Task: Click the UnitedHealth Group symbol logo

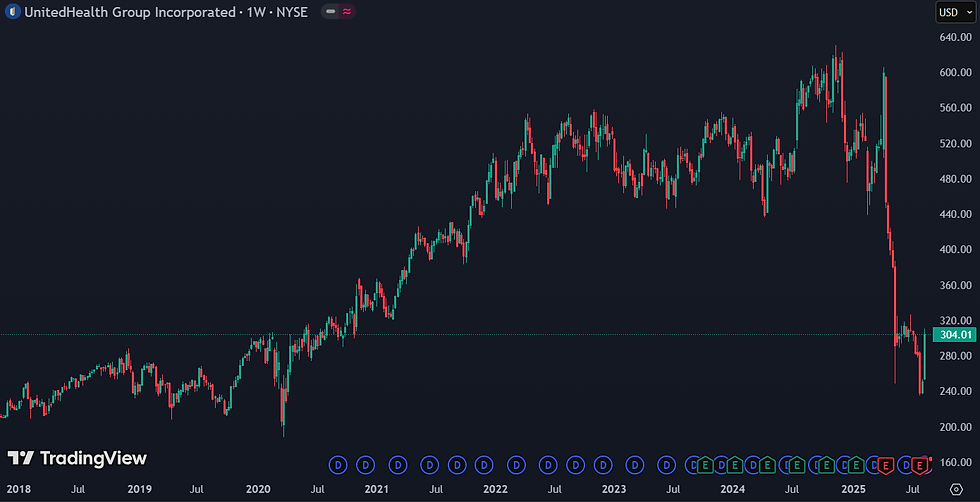Action: tap(12, 11)
